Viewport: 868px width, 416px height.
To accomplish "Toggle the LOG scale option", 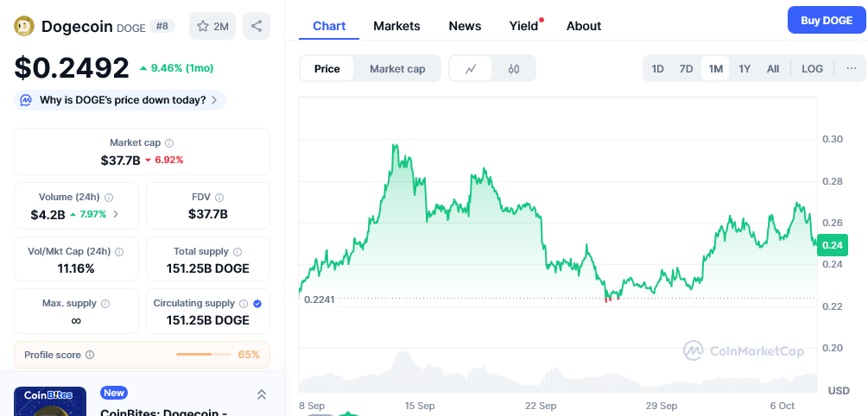I will coord(812,69).
